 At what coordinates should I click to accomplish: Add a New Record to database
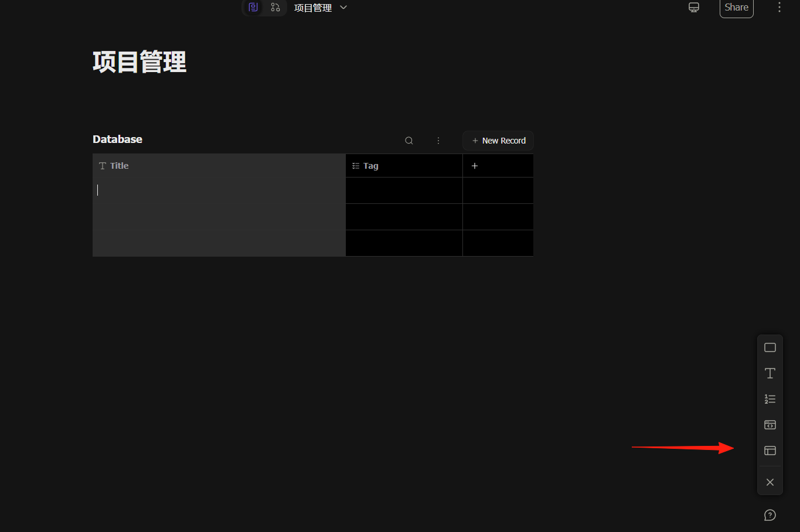tap(498, 141)
